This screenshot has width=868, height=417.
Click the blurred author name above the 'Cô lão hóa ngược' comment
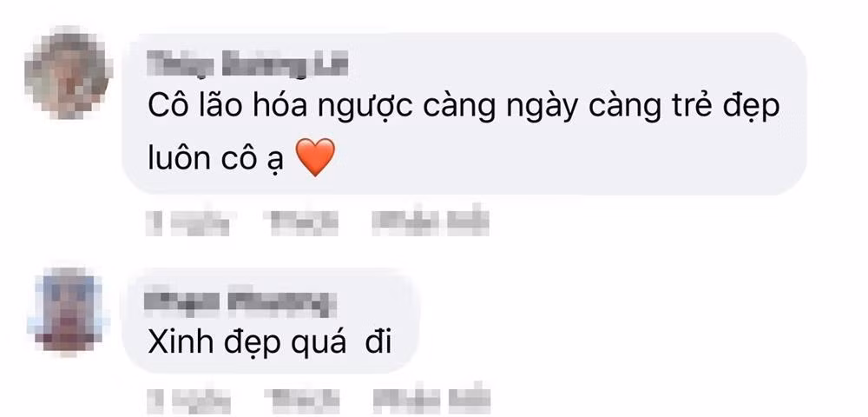[248, 65]
